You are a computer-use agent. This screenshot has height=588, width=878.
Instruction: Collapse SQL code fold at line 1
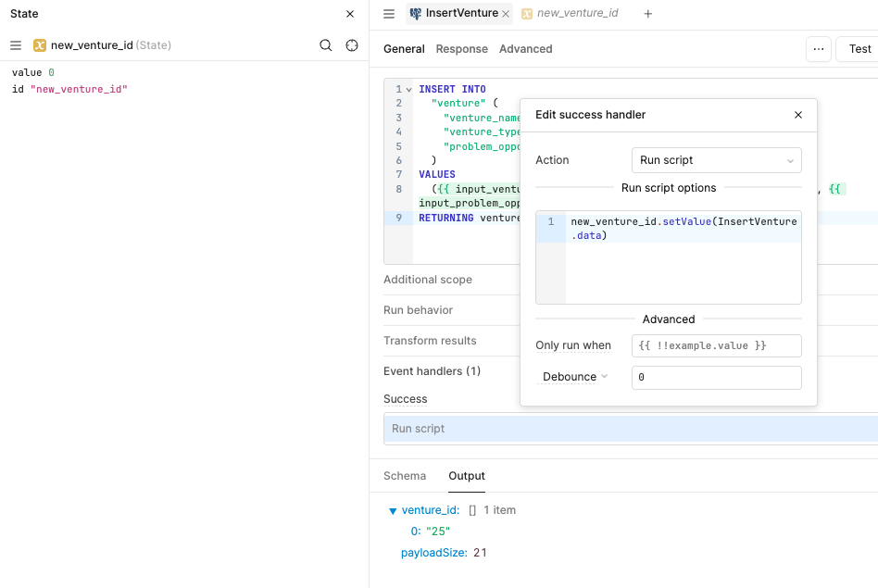point(408,90)
